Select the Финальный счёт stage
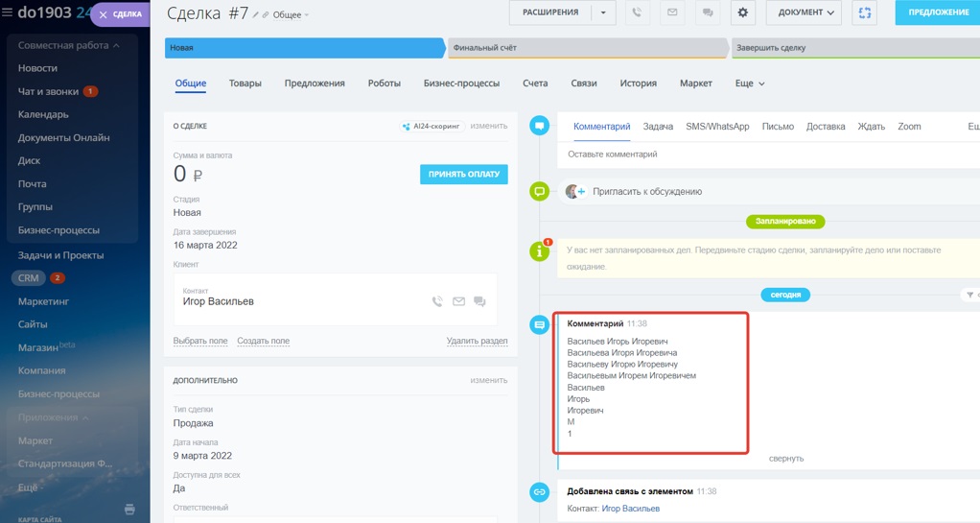The width and height of the screenshot is (980, 523). click(x=588, y=48)
